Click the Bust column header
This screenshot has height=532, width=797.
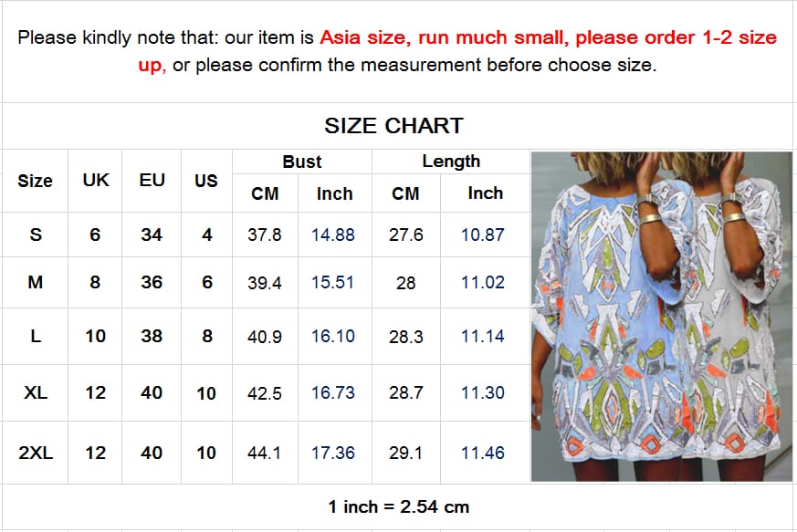pos(302,162)
